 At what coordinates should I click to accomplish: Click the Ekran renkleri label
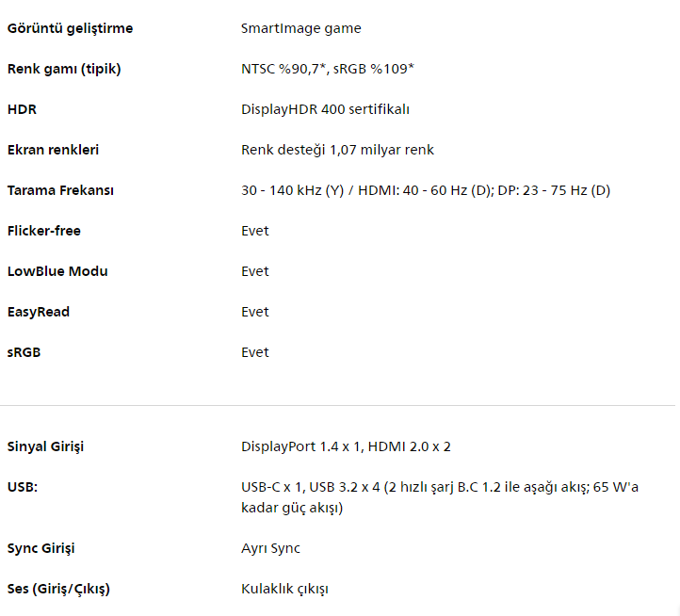(53, 150)
